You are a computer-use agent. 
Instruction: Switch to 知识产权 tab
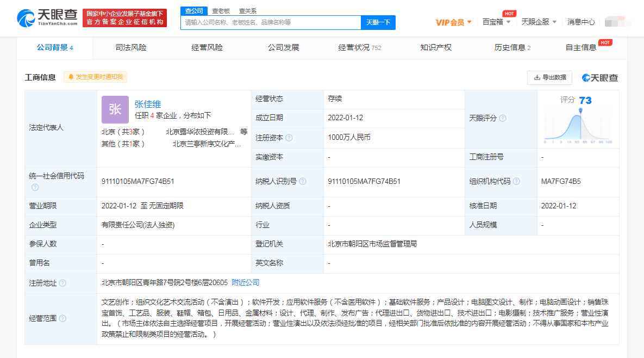click(436, 48)
